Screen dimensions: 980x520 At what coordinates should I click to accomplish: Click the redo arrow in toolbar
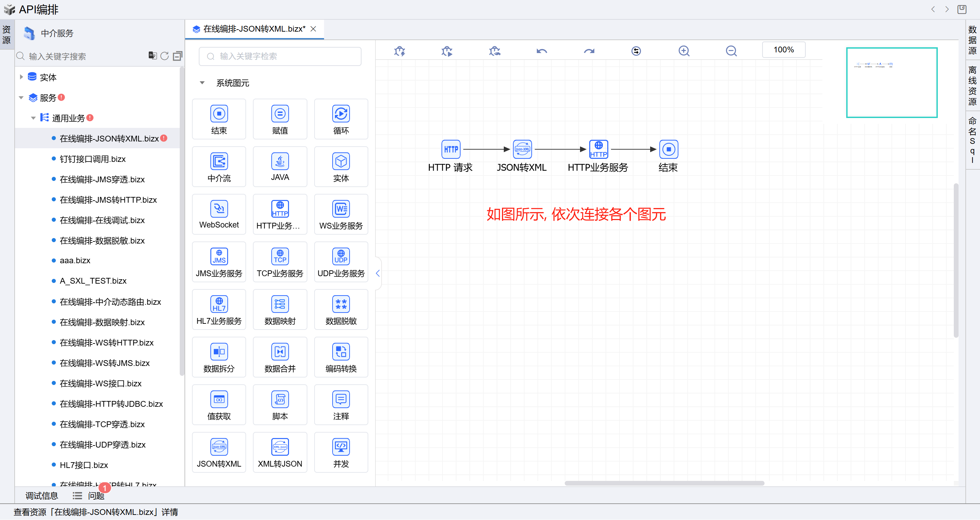point(589,51)
